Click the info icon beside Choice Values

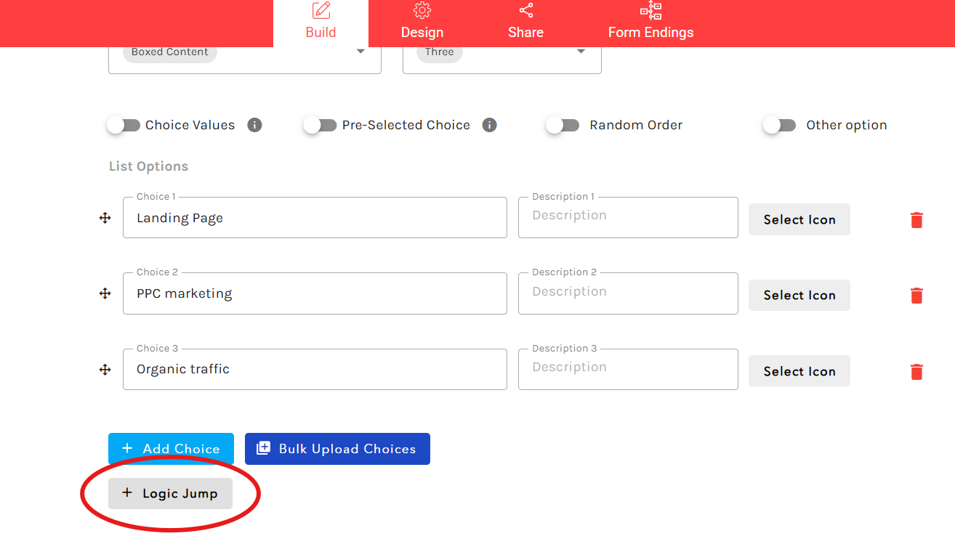[254, 125]
